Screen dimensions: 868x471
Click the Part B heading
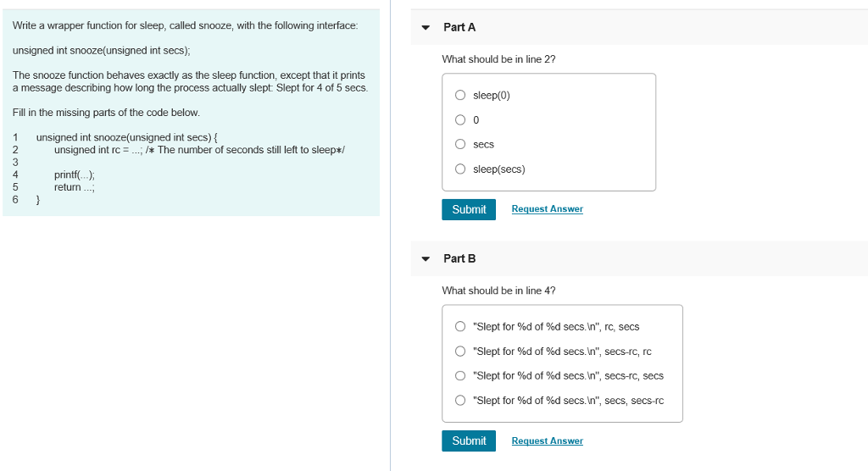click(x=459, y=258)
